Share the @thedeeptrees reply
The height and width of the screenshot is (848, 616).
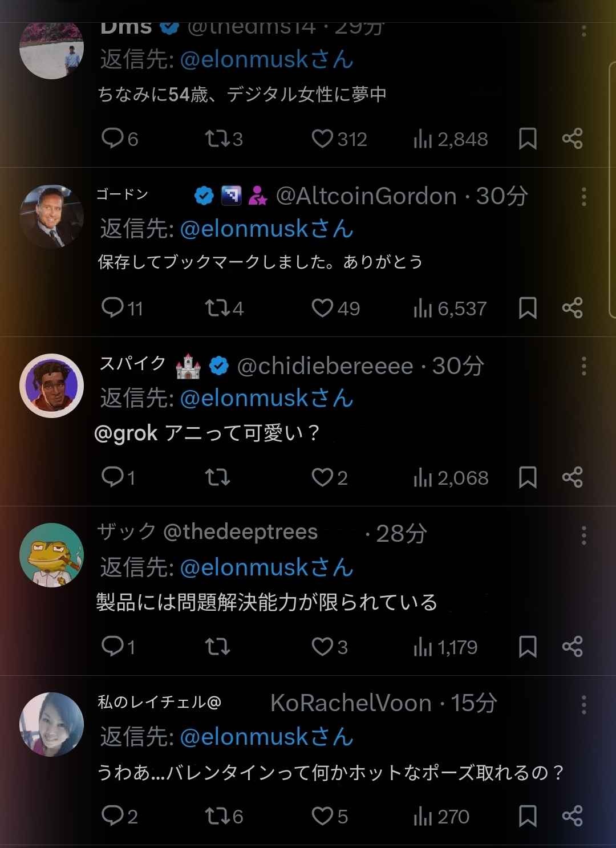tap(572, 647)
